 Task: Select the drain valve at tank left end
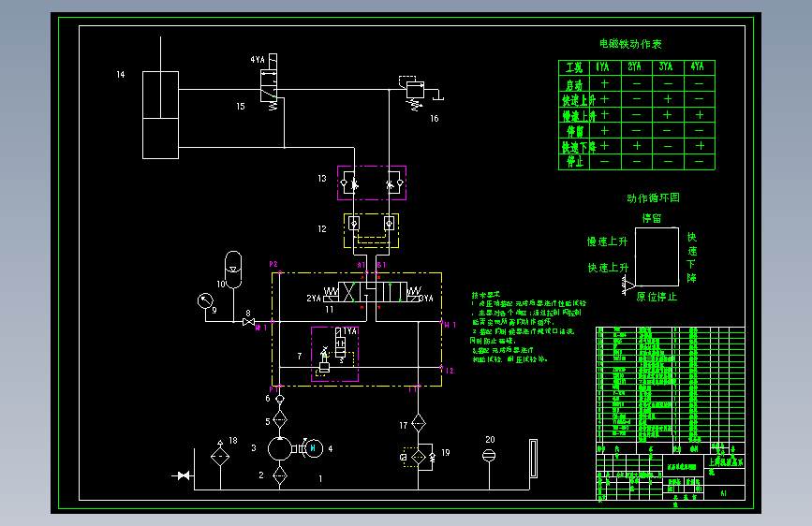pos(183,475)
